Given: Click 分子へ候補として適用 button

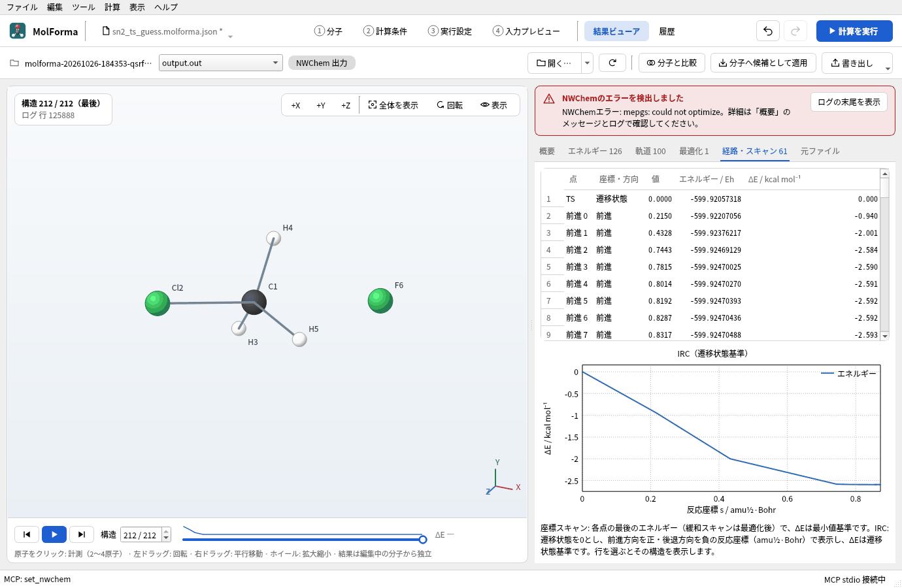Looking at the screenshot, I should (763, 63).
